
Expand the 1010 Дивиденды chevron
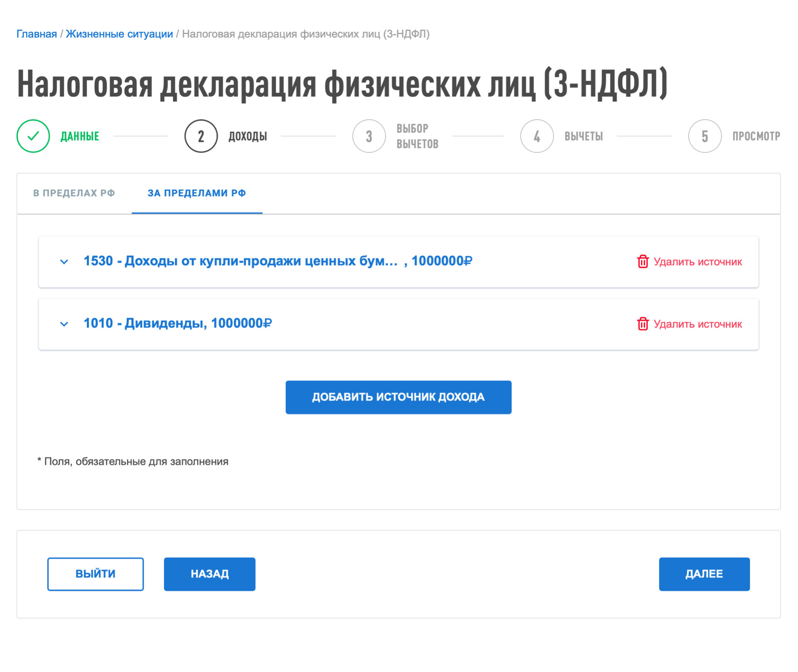pos(64,324)
